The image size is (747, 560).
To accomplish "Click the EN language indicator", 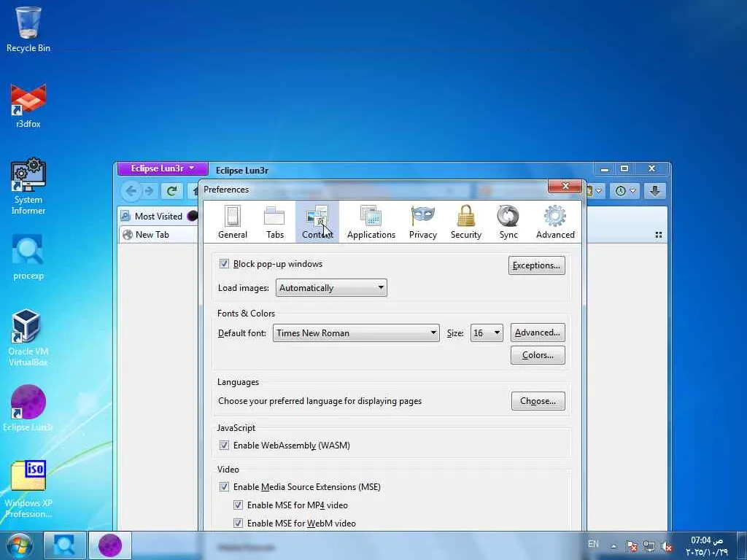I will coord(593,544).
